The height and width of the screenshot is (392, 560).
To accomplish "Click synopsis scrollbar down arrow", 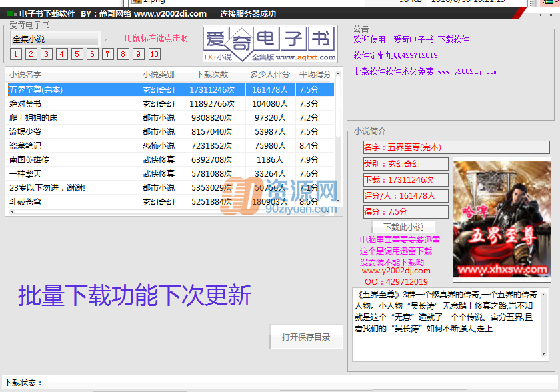I will tap(543, 354).
